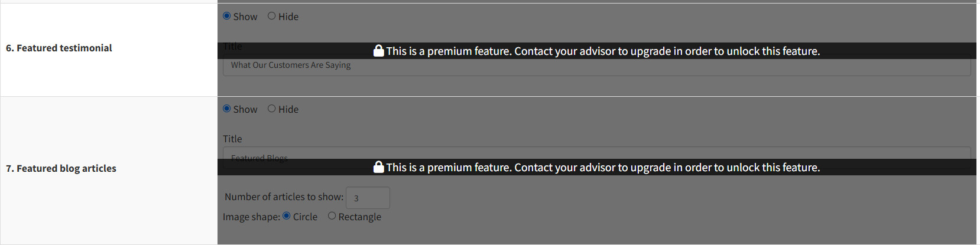This screenshot has height=245, width=980.
Task: Choose the Rectangle image shape radio button
Action: [x=332, y=216]
